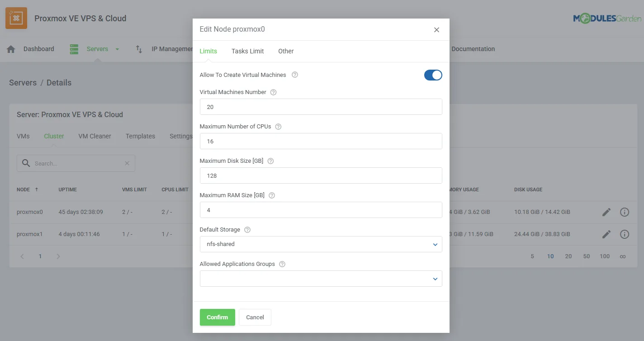Click uptime value 45 days 02:38:09
The image size is (644, 341).
point(80,212)
